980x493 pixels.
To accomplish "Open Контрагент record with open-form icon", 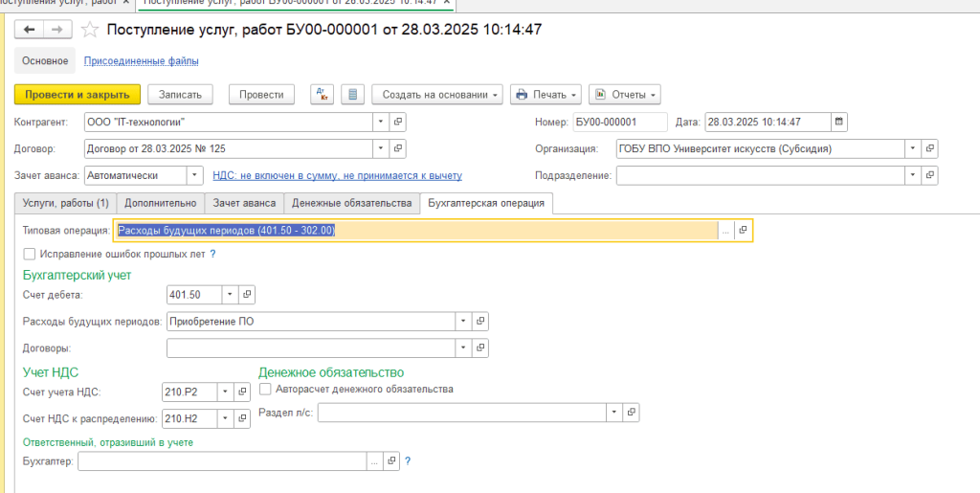I will coord(398,122).
